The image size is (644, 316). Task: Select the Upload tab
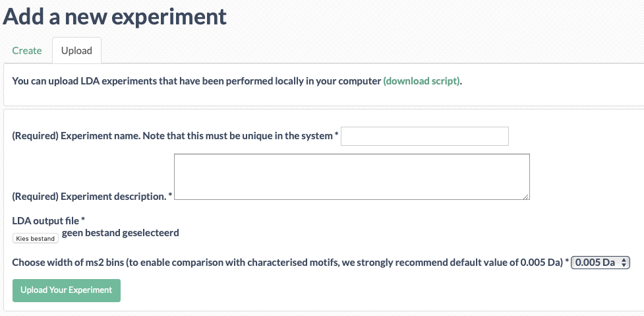pyautogui.click(x=76, y=51)
